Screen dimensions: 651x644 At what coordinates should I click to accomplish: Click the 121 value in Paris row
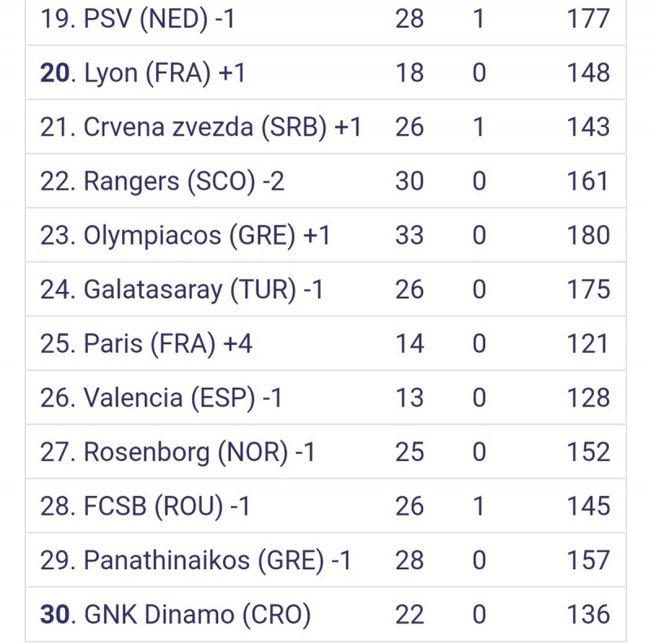pyautogui.click(x=588, y=344)
